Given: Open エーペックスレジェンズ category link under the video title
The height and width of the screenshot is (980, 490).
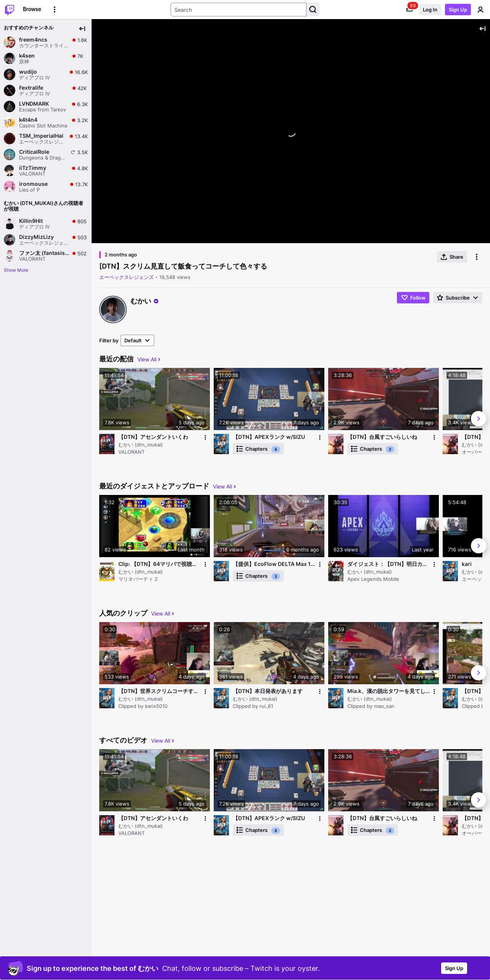Looking at the screenshot, I should pos(126,277).
